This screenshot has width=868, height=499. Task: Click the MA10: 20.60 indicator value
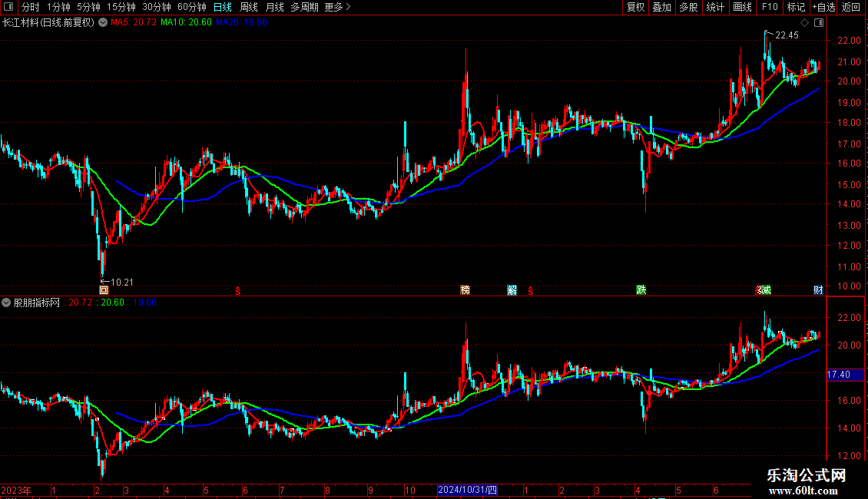[x=186, y=23]
